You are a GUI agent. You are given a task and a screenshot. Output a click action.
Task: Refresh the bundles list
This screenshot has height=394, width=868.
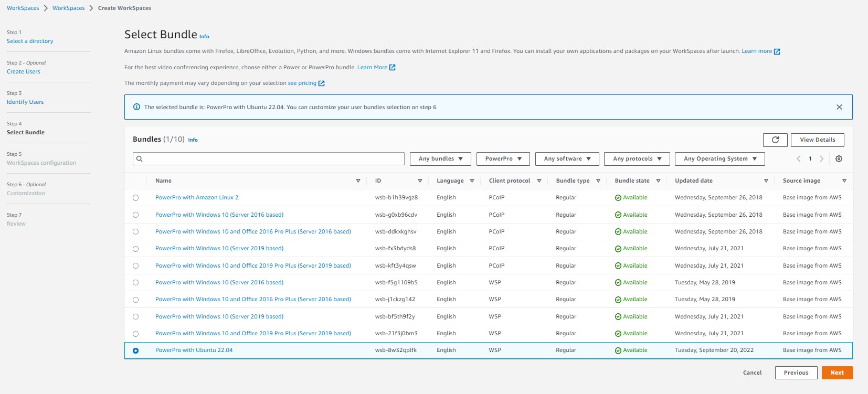775,140
